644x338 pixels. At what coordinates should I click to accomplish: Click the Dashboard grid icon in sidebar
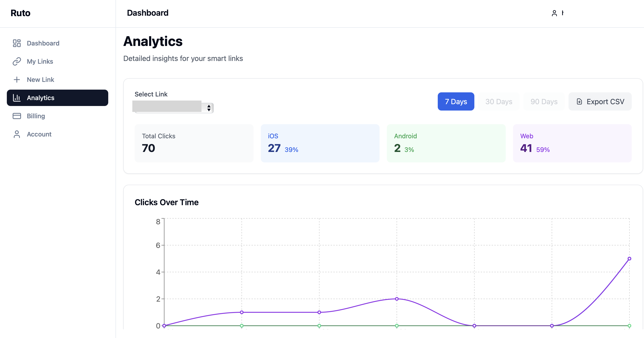tap(17, 43)
